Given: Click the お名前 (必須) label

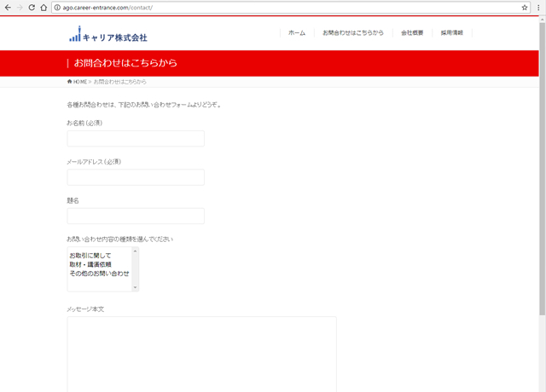Looking at the screenshot, I should click(x=84, y=123).
